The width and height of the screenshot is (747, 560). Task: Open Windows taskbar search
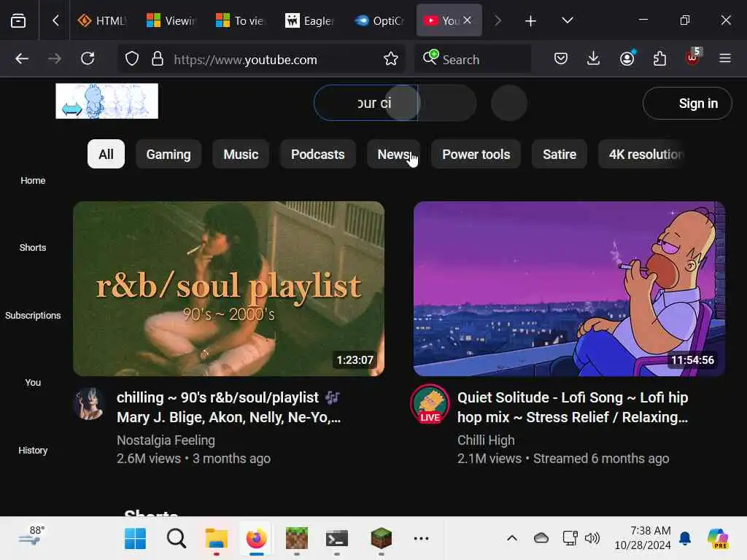(x=177, y=539)
